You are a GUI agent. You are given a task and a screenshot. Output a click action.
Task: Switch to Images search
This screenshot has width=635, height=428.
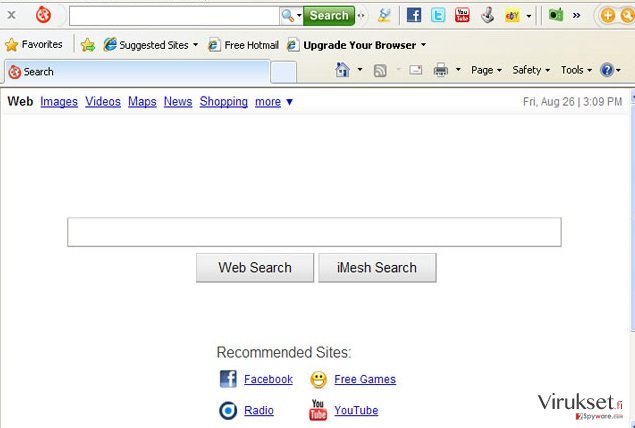59,102
